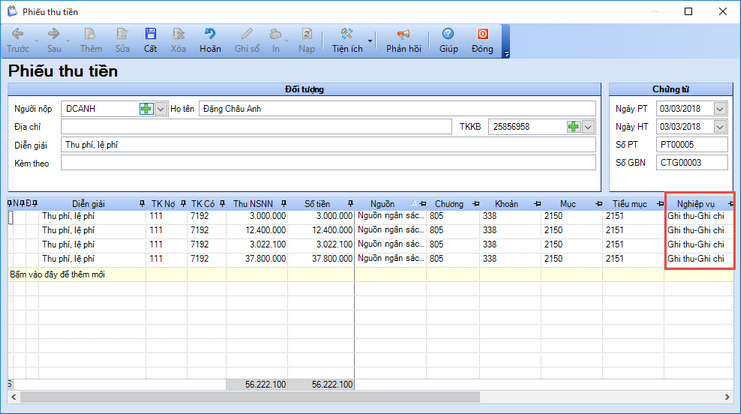Viewport: 741px width, 414px height.
Task: Select the 3.000.000 Số tiền cell
Action: (x=321, y=216)
